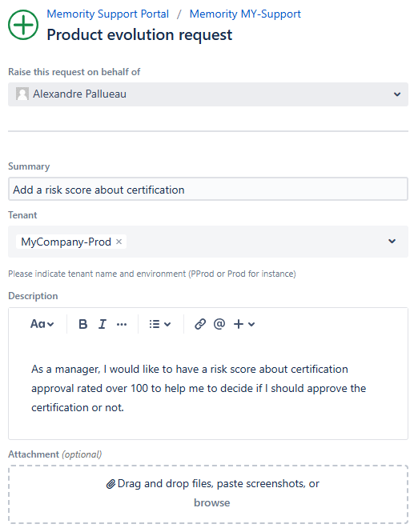Click the bullet list icon
The height and width of the screenshot is (532, 414).
155,324
